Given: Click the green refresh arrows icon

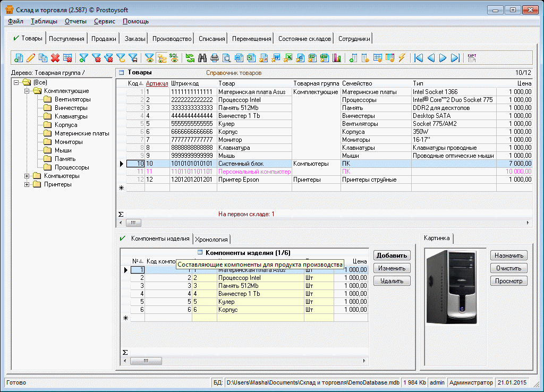Looking at the screenshot, I should coord(190,58).
